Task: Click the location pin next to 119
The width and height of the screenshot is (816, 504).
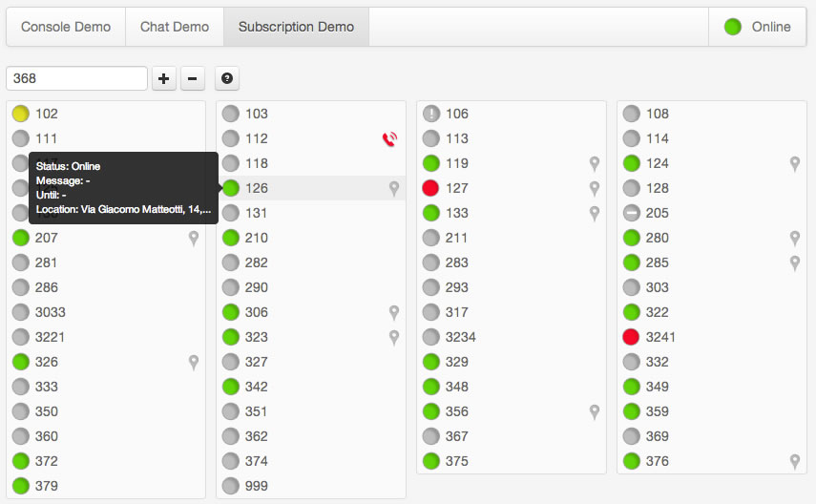Action: pyautogui.click(x=595, y=164)
